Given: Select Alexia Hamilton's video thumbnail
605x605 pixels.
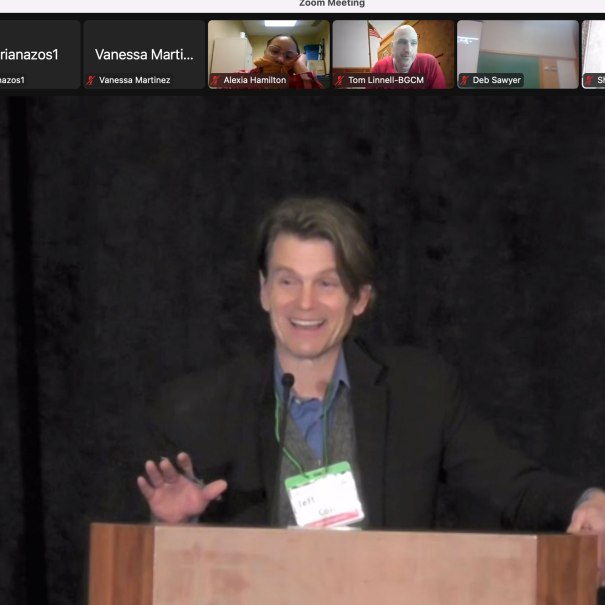Looking at the screenshot, I should click(x=268, y=48).
